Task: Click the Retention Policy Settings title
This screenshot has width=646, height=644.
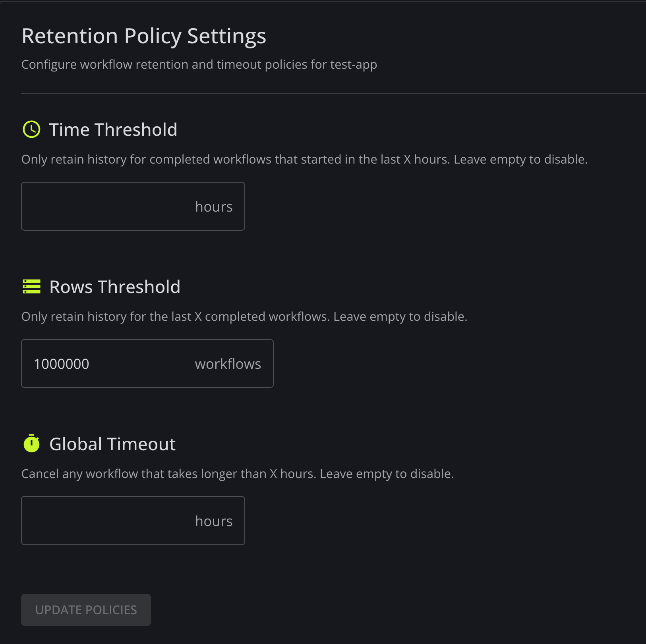Action: click(x=144, y=36)
